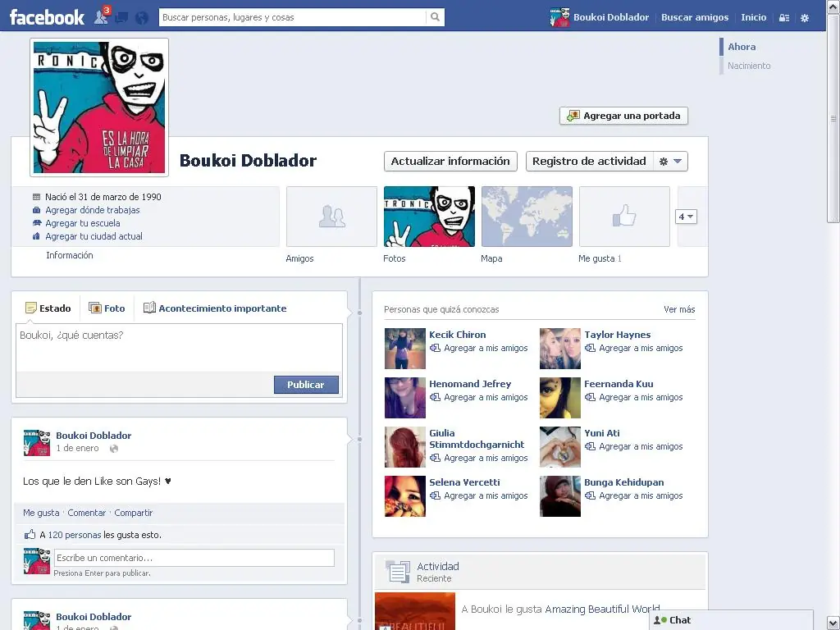The height and width of the screenshot is (630, 840).
Task: Click the globe privacy icon on 1 de enero post
Action: (x=113, y=449)
